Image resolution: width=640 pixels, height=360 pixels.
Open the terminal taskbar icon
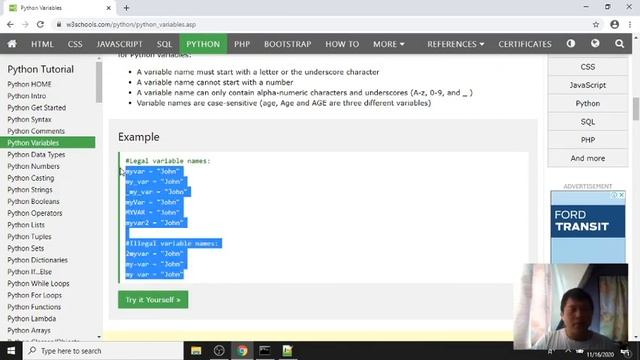(265, 351)
